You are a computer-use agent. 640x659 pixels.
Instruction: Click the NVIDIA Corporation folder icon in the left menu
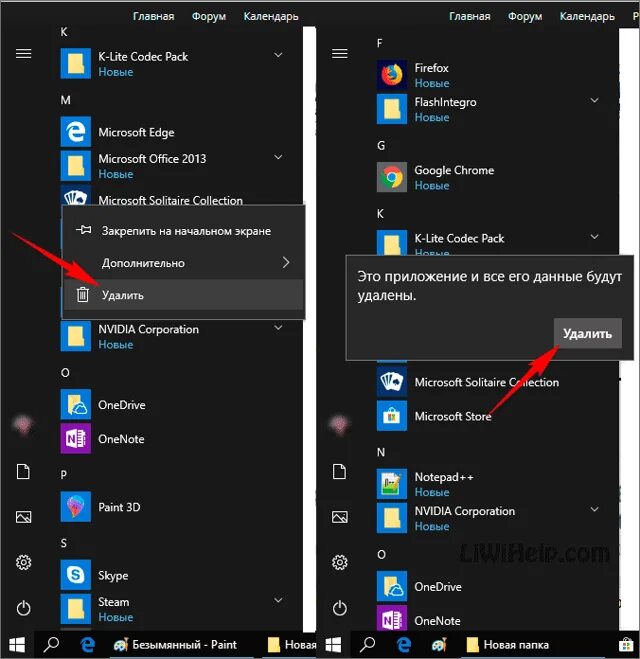pos(76,336)
